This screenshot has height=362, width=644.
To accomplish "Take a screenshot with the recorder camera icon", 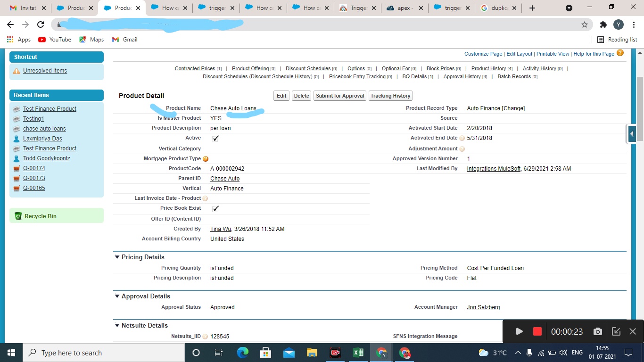I will pos(597,331).
